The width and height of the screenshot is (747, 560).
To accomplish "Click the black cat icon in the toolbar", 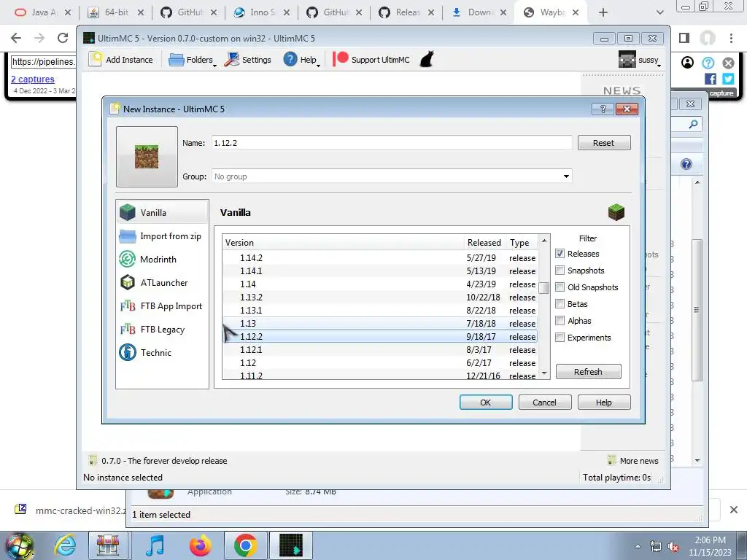I will (427, 60).
